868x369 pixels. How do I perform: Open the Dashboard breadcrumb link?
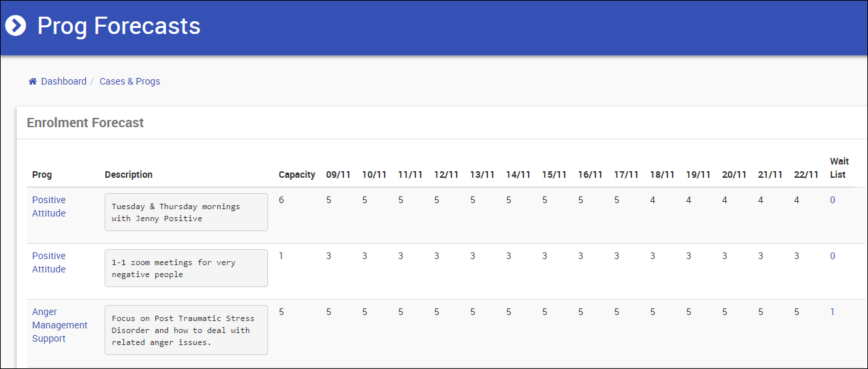point(64,81)
